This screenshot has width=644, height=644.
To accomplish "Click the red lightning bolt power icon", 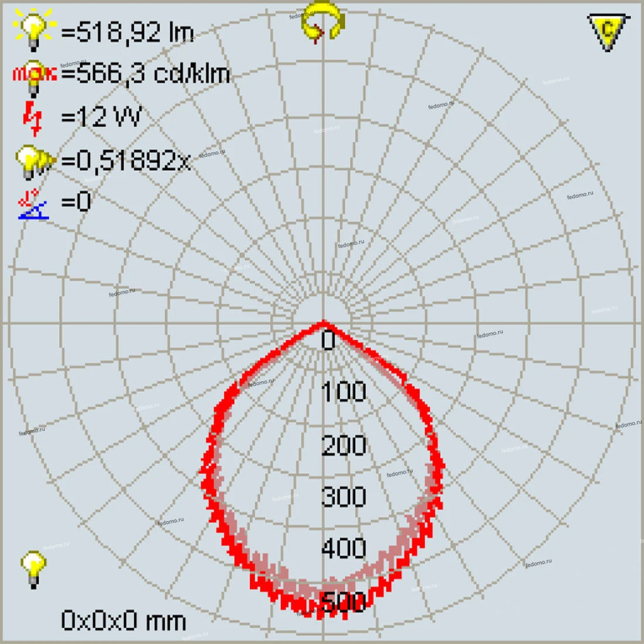I will 33,117.
